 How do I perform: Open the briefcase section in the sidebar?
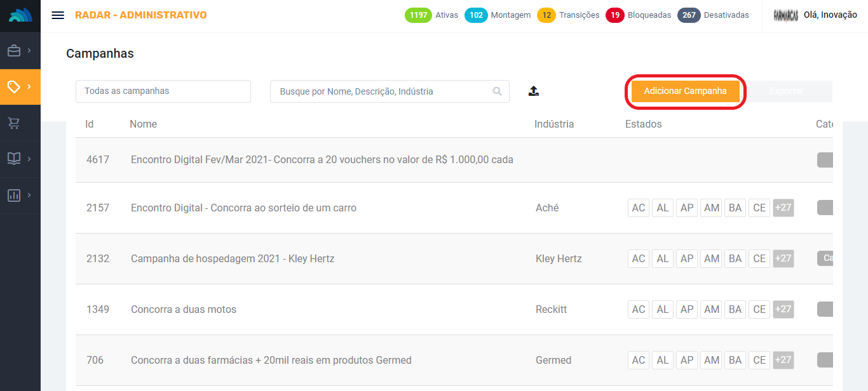coord(14,51)
